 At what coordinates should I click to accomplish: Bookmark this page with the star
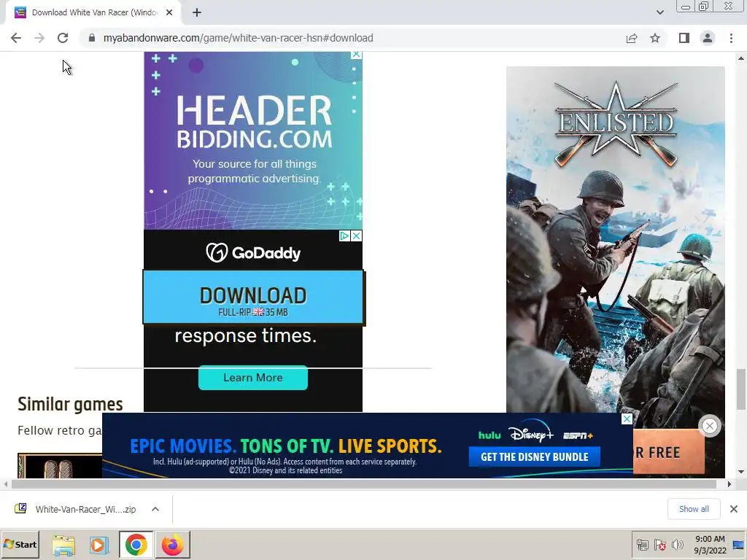(x=655, y=38)
